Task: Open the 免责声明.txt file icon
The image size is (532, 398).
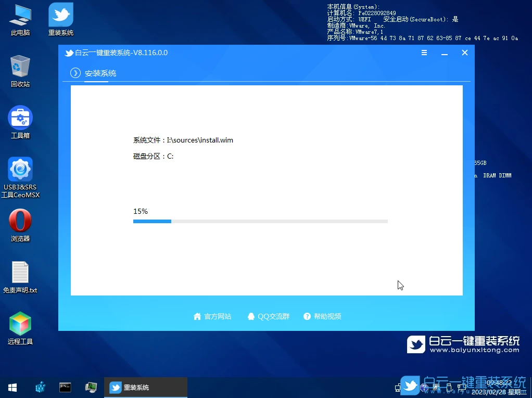Action: click(20, 277)
